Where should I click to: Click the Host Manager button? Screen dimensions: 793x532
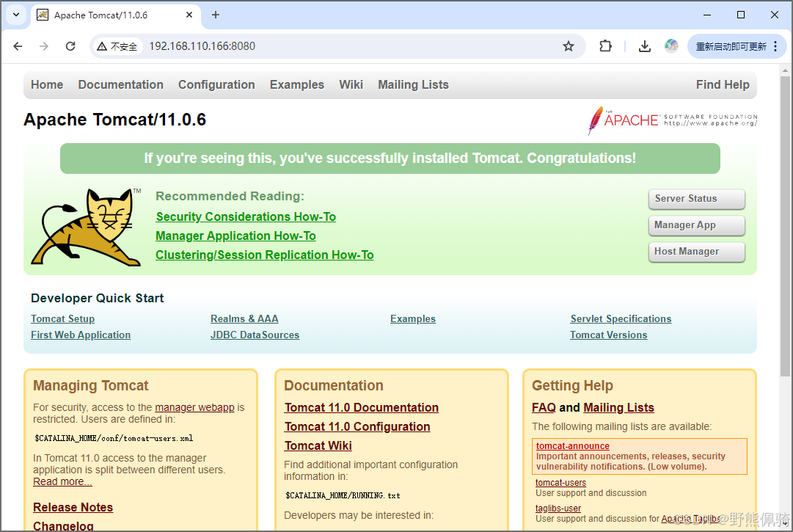tap(696, 252)
